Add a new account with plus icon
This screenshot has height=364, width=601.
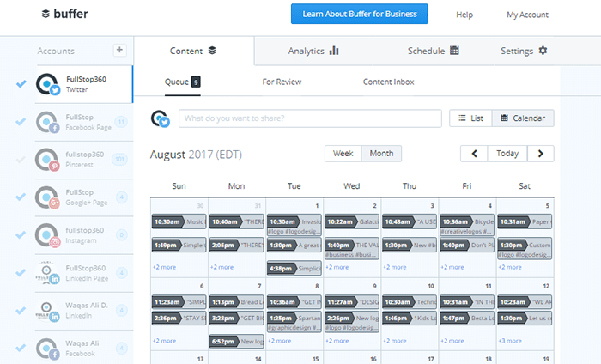(119, 51)
